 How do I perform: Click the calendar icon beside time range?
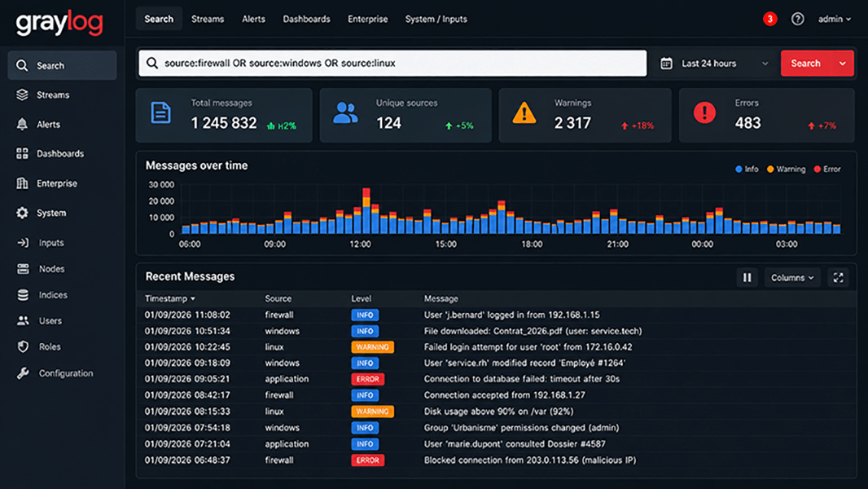pos(667,63)
